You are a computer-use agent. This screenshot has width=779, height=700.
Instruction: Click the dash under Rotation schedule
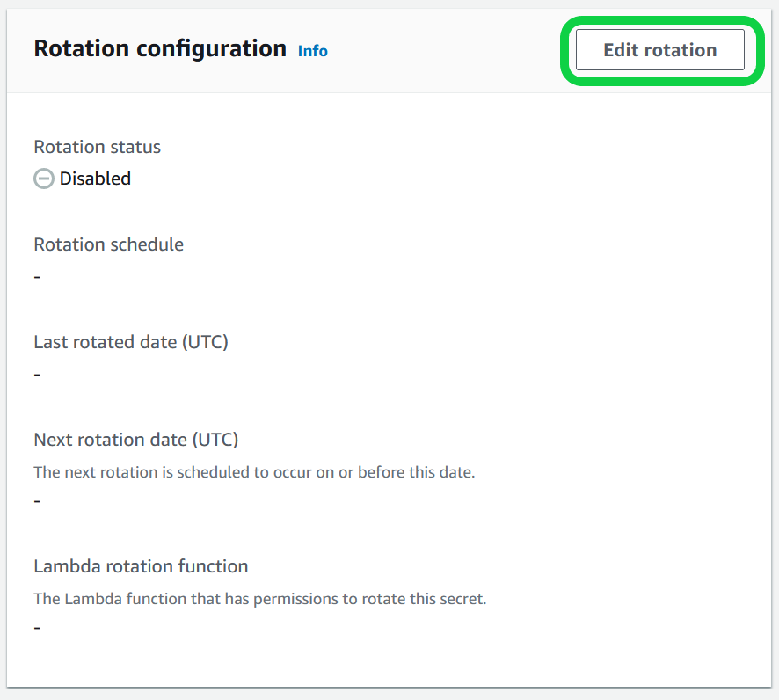click(36, 276)
